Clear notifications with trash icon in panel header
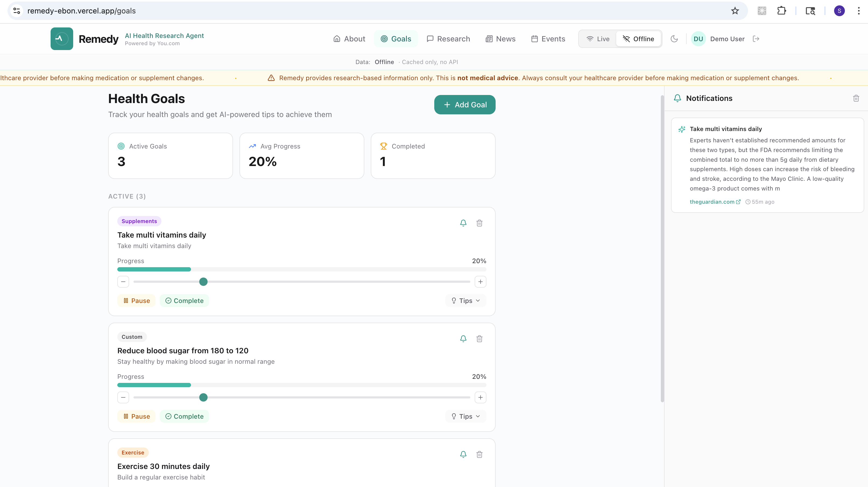Image resolution: width=868 pixels, height=487 pixels. point(856,98)
